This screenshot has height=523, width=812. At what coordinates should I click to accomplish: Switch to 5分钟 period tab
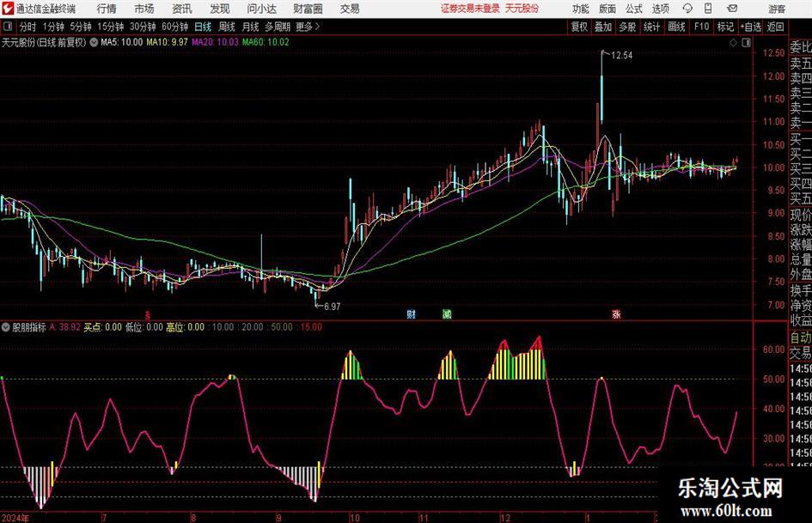pyautogui.click(x=81, y=27)
